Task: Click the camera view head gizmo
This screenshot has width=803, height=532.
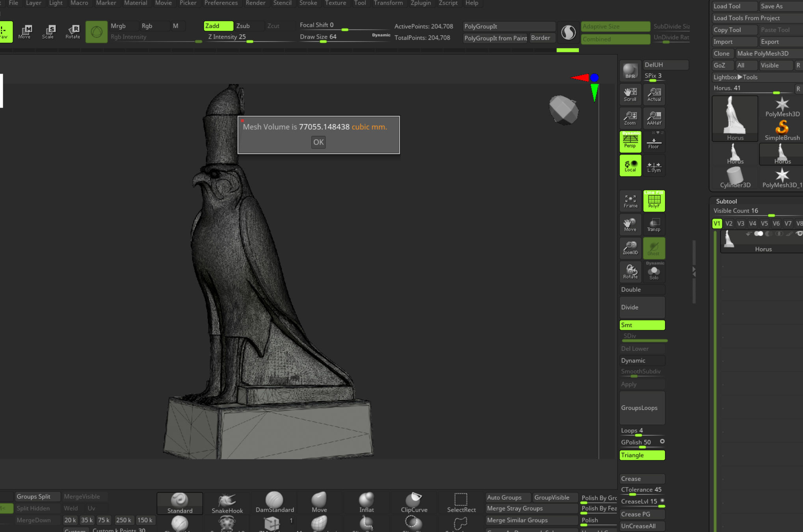Action: (x=564, y=110)
